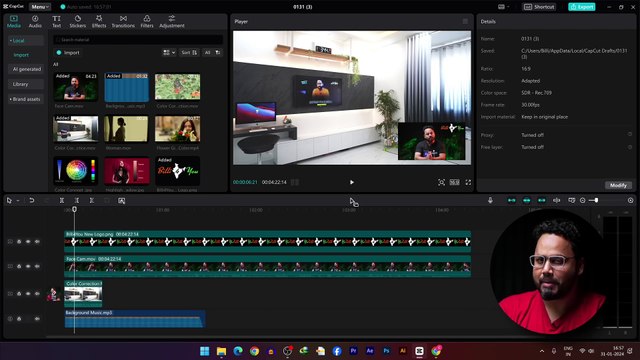Select AI generated in sidebar
The height and width of the screenshot is (360, 640).
tap(25, 69)
